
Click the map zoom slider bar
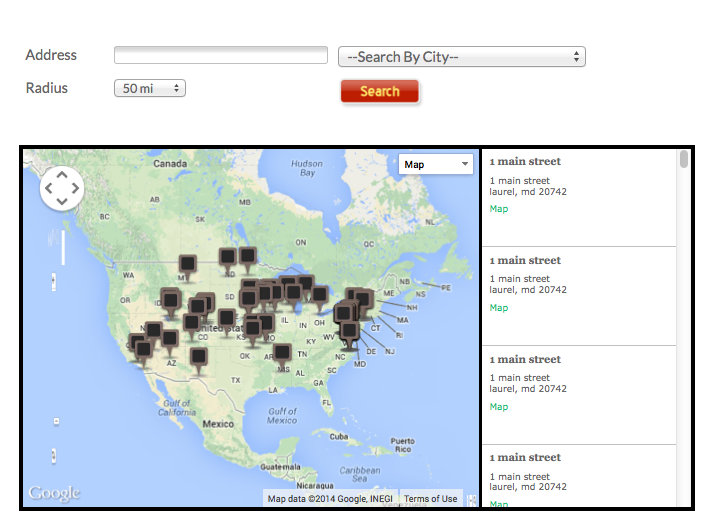[63, 247]
